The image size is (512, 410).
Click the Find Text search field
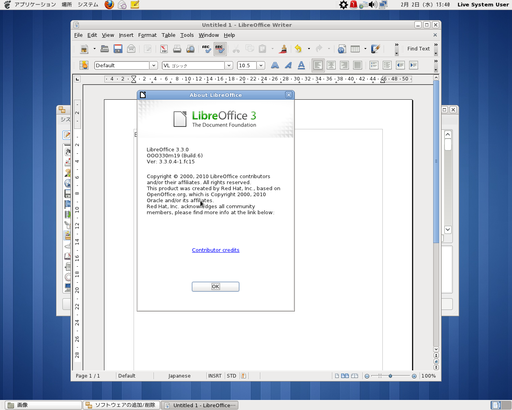(x=418, y=49)
